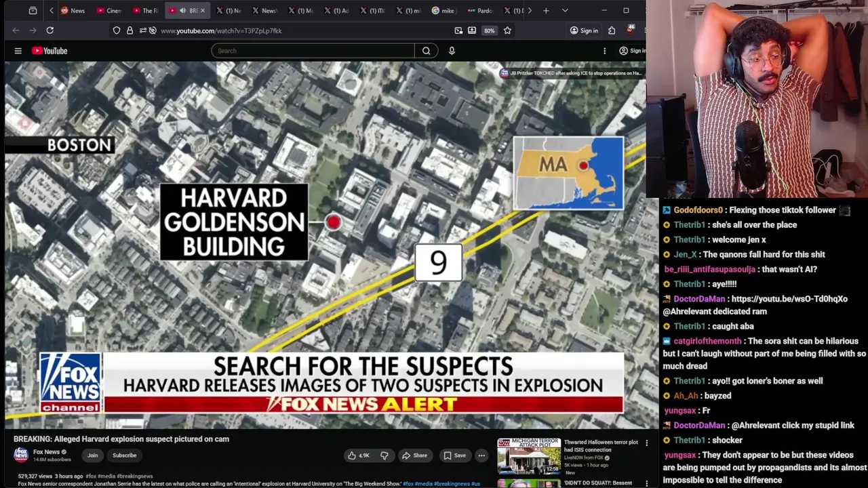Like the video with thumbs up

tap(358, 455)
